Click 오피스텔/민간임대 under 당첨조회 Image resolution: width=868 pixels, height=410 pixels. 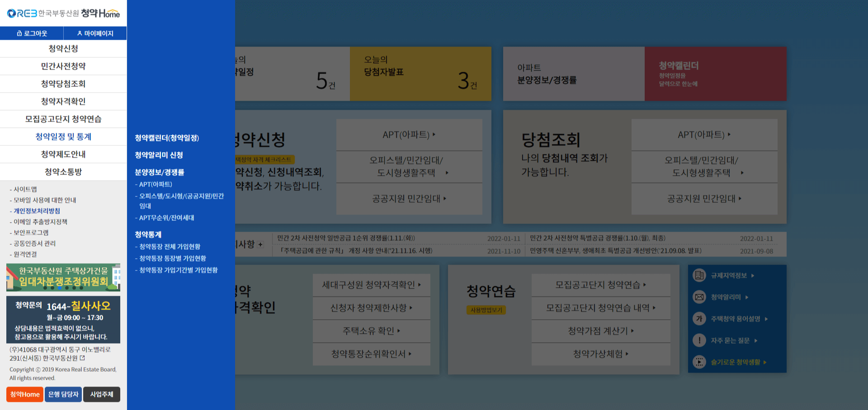(x=704, y=167)
